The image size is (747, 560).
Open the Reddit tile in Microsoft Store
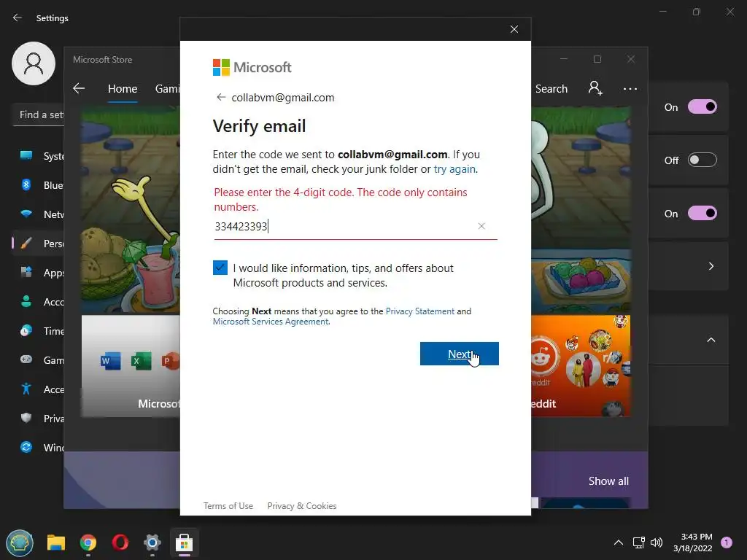tap(581, 366)
